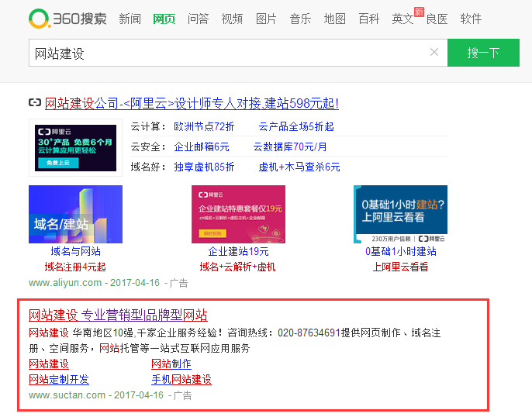Click the search field containing 网站建设

225,53
